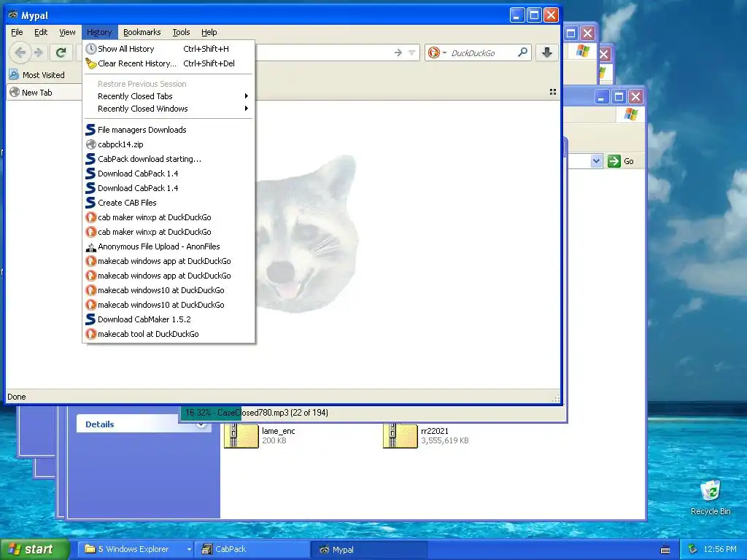Image resolution: width=747 pixels, height=560 pixels.
Task: Expand the Recently Closed Windows submenu
Action: (169, 109)
